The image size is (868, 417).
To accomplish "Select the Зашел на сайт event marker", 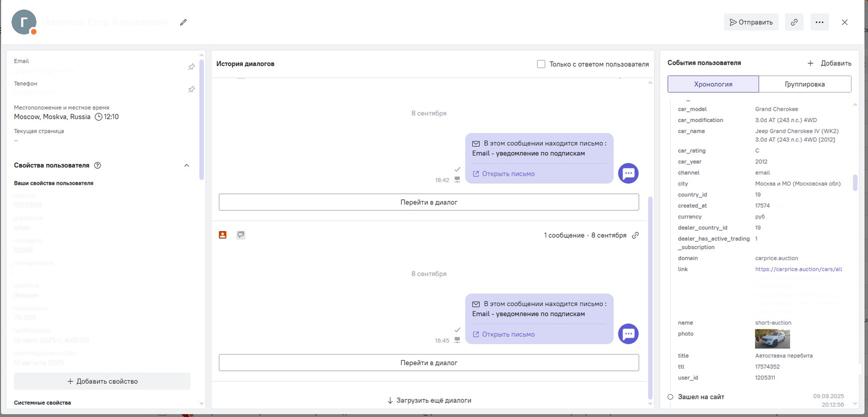I will coord(670,397).
